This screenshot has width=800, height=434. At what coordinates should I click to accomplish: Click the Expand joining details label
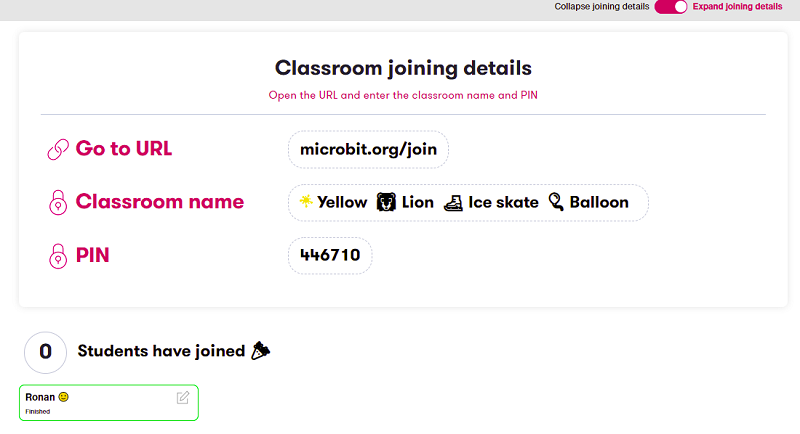click(x=737, y=7)
